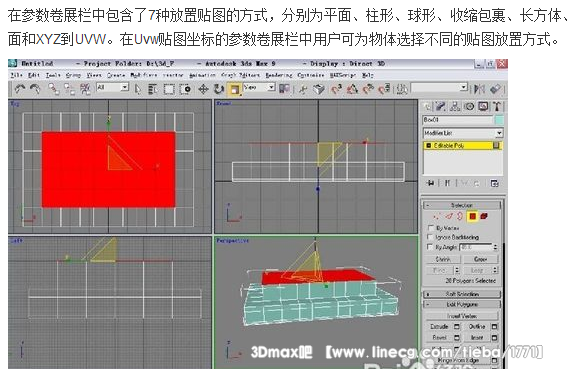Click the object color swatch beside Box01
The image size is (572, 369).
click(499, 120)
